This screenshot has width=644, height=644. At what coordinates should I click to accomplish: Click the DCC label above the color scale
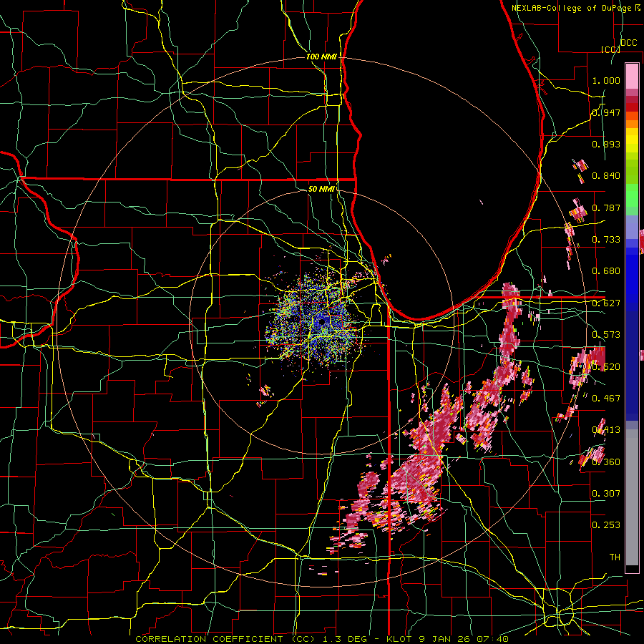(628, 43)
